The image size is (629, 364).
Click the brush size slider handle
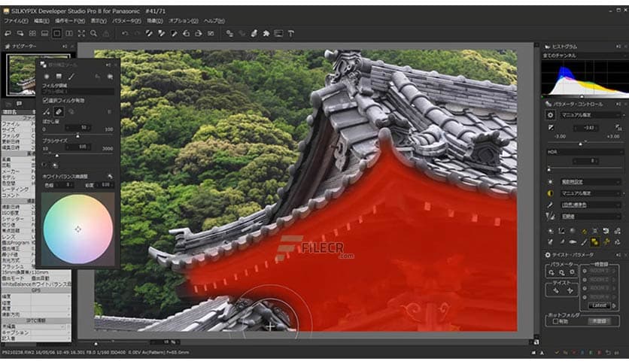[57, 156]
